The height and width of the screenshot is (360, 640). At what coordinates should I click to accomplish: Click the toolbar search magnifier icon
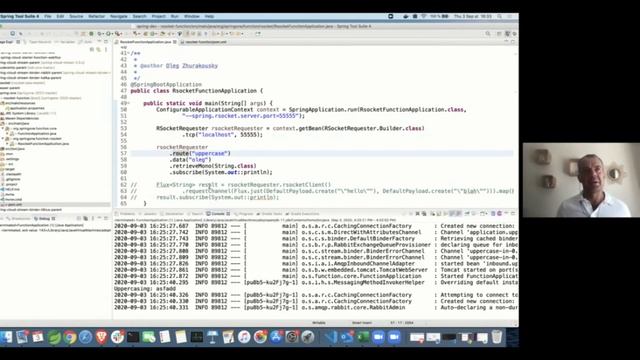point(488,34)
